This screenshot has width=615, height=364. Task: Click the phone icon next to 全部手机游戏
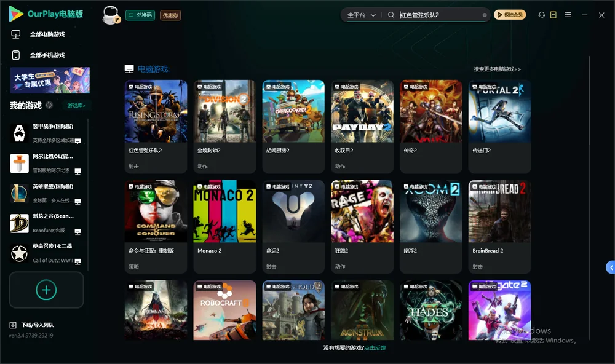[16, 55]
